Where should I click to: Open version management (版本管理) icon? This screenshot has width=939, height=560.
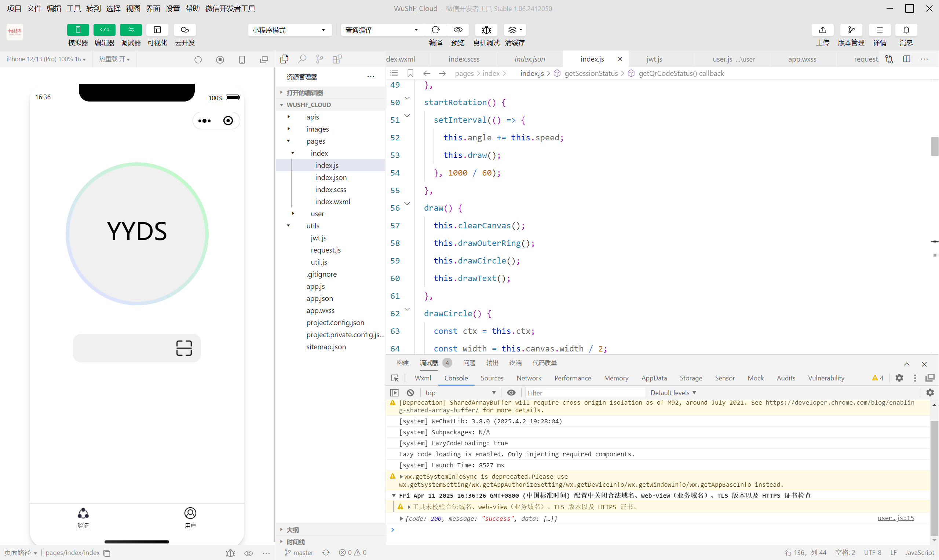point(851,30)
